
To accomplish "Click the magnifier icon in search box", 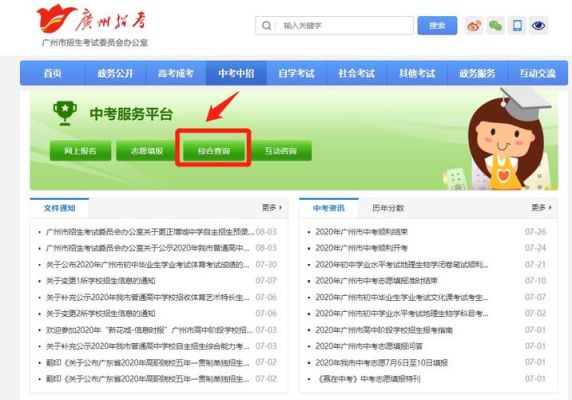I will 267,26.
